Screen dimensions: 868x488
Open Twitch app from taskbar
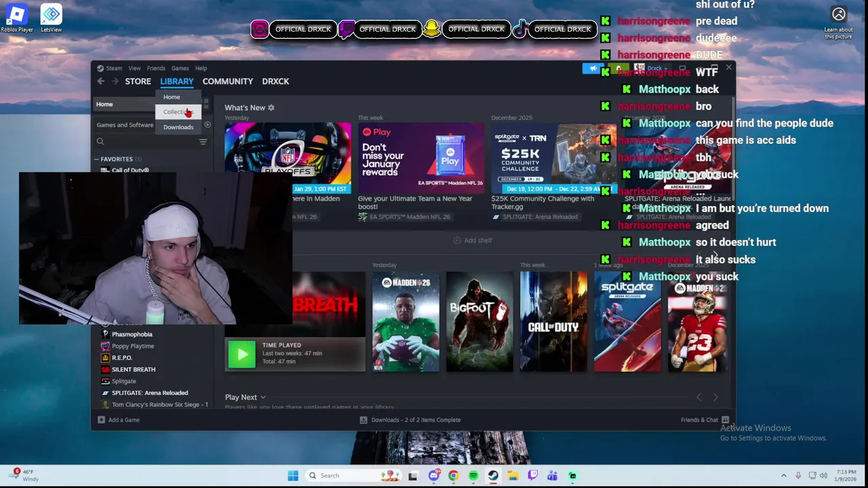(x=532, y=476)
